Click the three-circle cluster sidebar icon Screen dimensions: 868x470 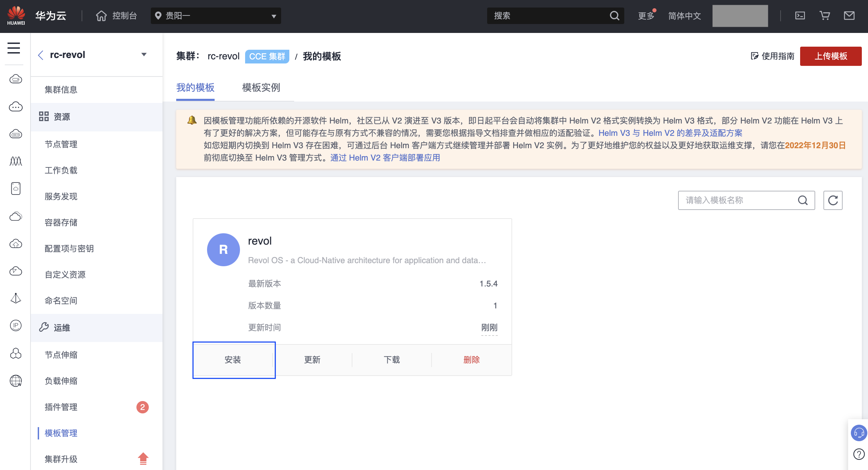click(16, 353)
